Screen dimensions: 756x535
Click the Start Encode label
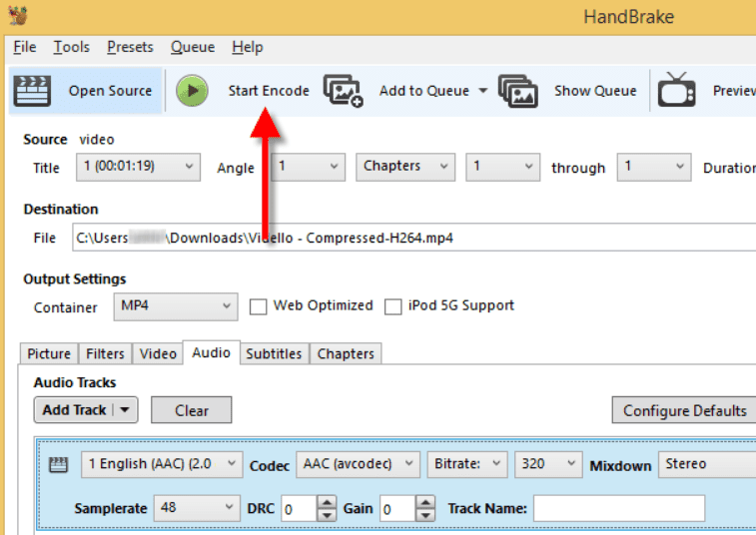[x=269, y=91]
